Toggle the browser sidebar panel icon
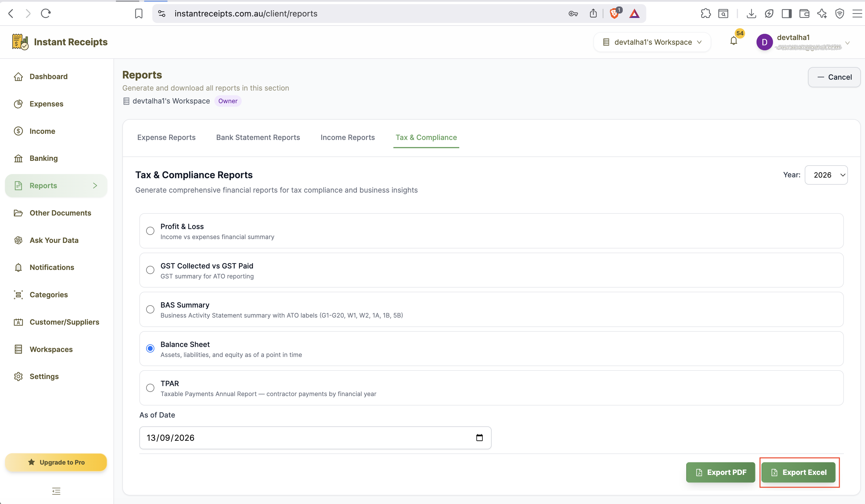The height and width of the screenshot is (504, 865). pyautogui.click(x=787, y=14)
